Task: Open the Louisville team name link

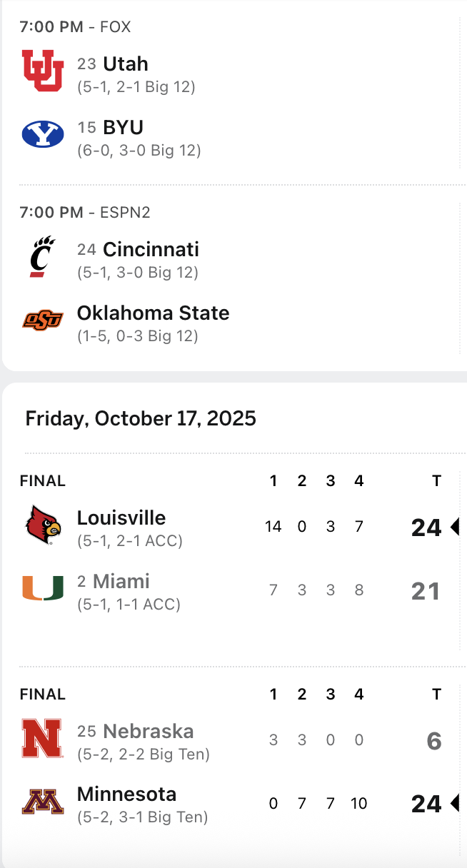Action: click(121, 518)
